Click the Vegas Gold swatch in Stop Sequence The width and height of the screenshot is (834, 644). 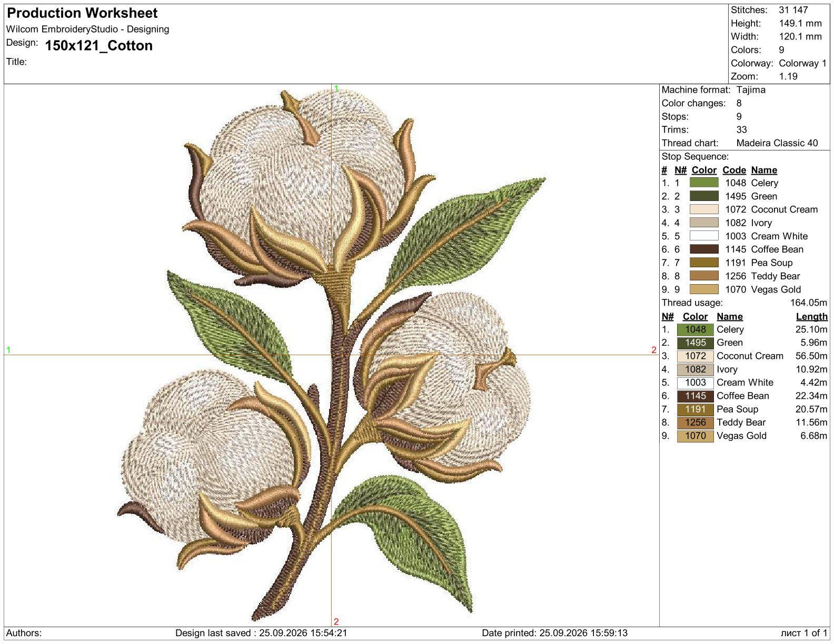tap(704, 289)
